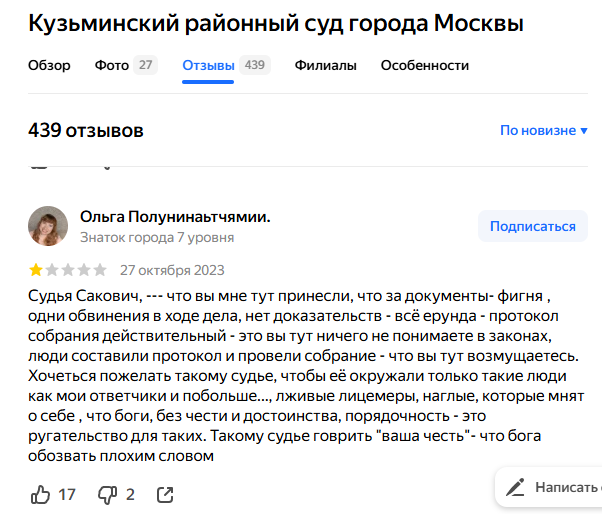Click the «439 отзывов» heading

86,131
